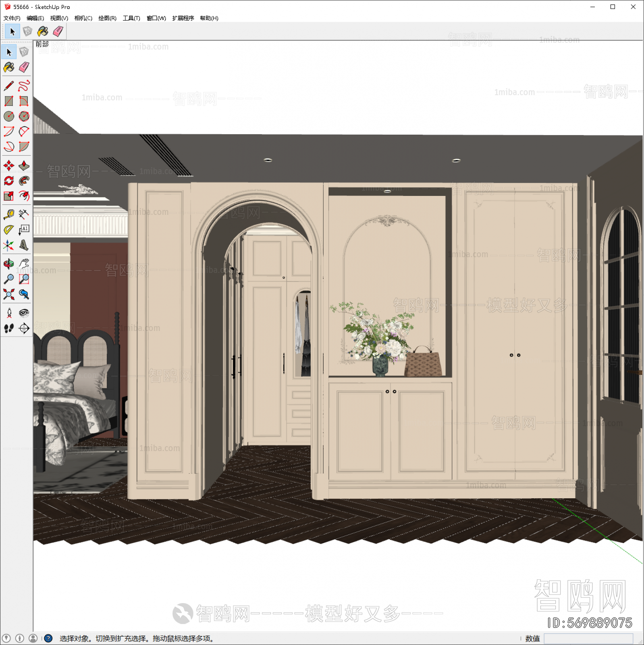Click the Zoom magnifier tool
The height and width of the screenshot is (645, 644).
9,279
